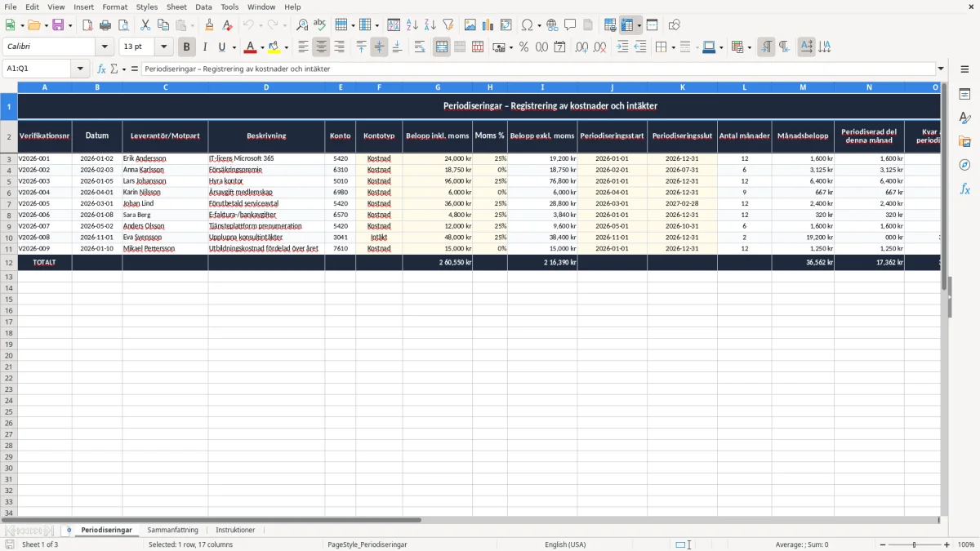Screen dimensions: 980x551
Task: Cut the selected cells
Action: coord(145,25)
